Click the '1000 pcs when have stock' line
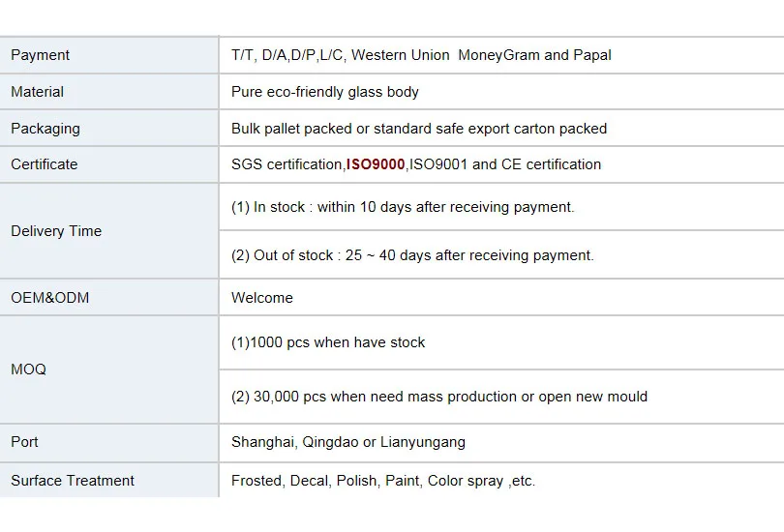This screenshot has height=532, width=784. 328,342
